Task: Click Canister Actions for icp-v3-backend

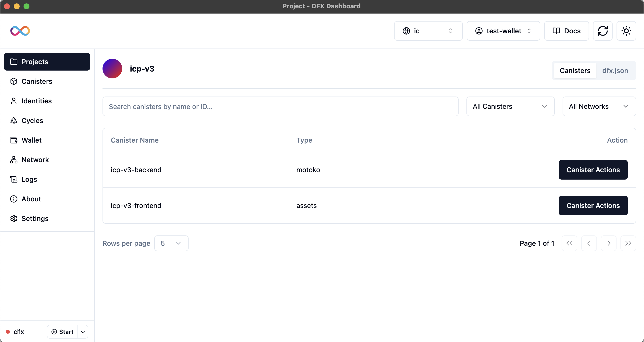Action: coord(593,170)
